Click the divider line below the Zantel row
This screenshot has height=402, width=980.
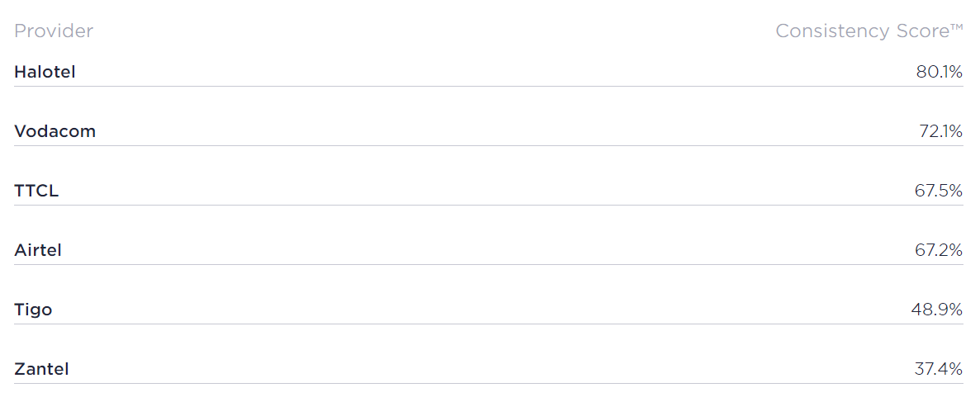(x=488, y=383)
